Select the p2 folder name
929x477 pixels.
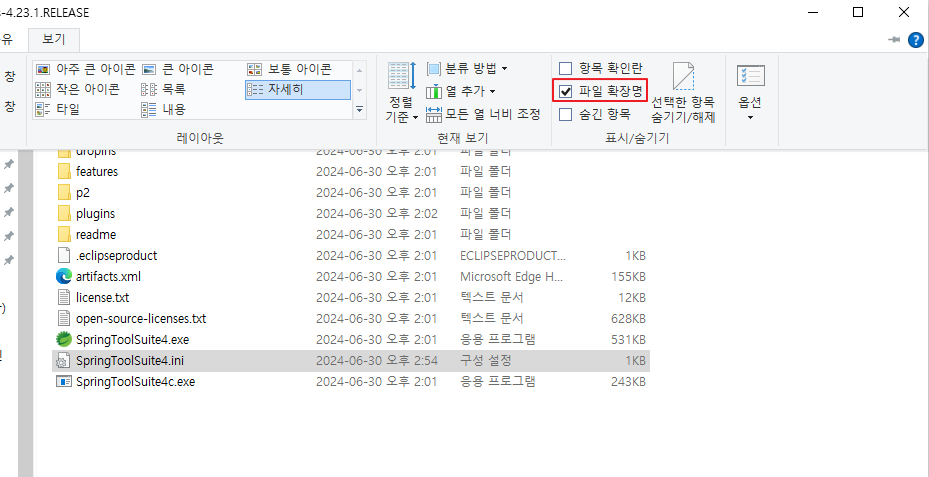83,193
